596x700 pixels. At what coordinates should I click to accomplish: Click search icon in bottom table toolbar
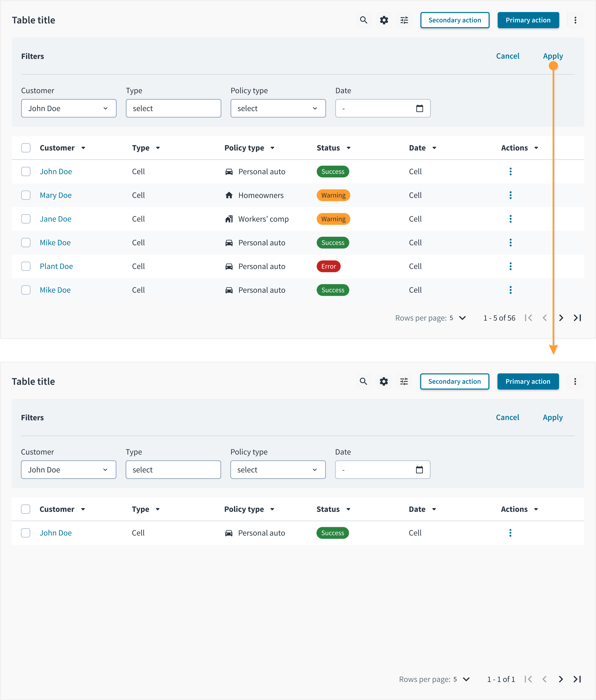[x=363, y=381]
